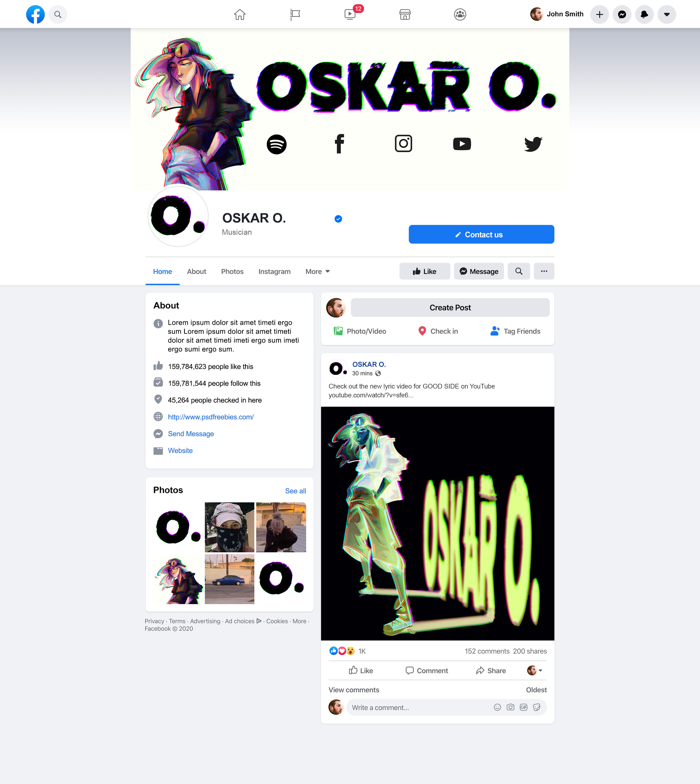Viewport: 700px width, 784px height.
Task: Click the GIF icon in comment box
Action: click(523, 707)
